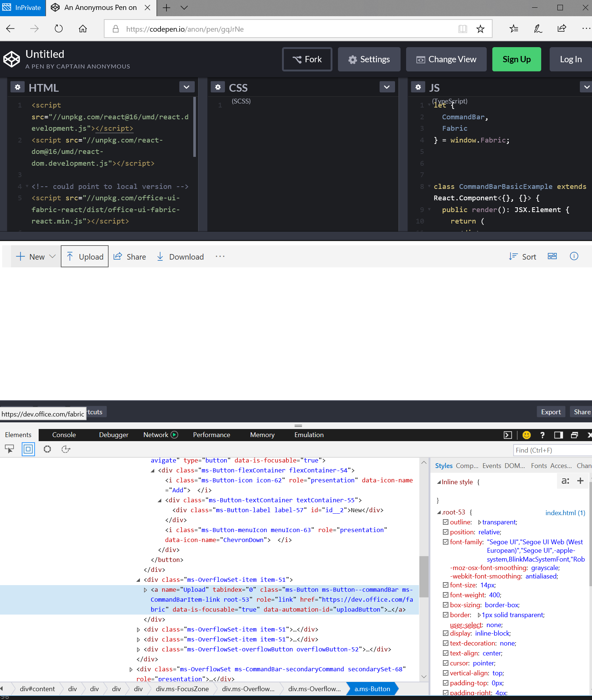Image resolution: width=592 pixels, height=700 pixels.
Task: Open the HTML panel settings gear
Action: pyautogui.click(x=17, y=87)
